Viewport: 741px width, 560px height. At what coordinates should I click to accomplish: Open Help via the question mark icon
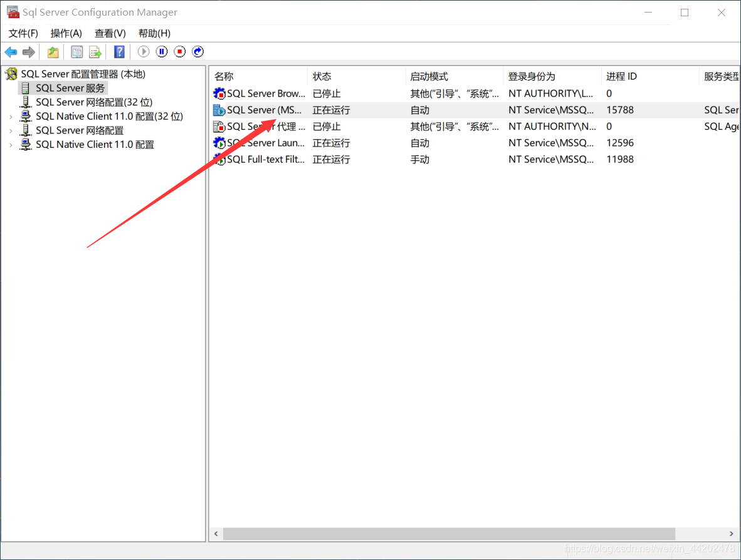click(x=120, y=52)
